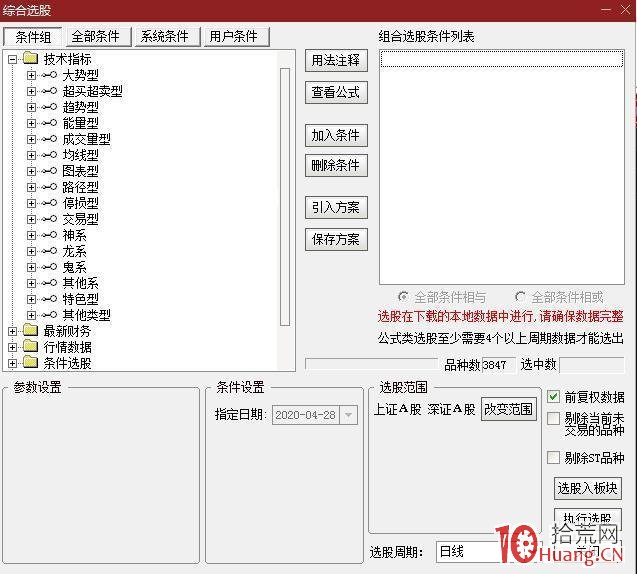
Task: Expand the 均线型 tree node
Action: [x=31, y=155]
